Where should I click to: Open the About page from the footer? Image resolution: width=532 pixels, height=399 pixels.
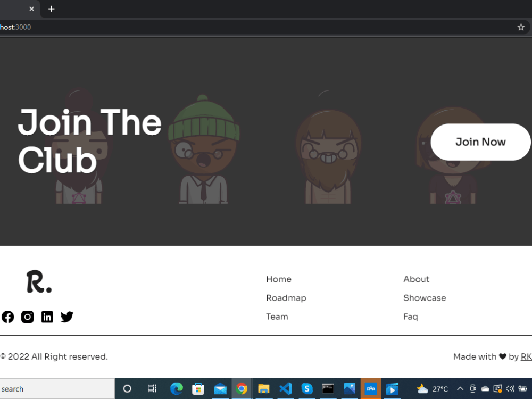(x=416, y=279)
